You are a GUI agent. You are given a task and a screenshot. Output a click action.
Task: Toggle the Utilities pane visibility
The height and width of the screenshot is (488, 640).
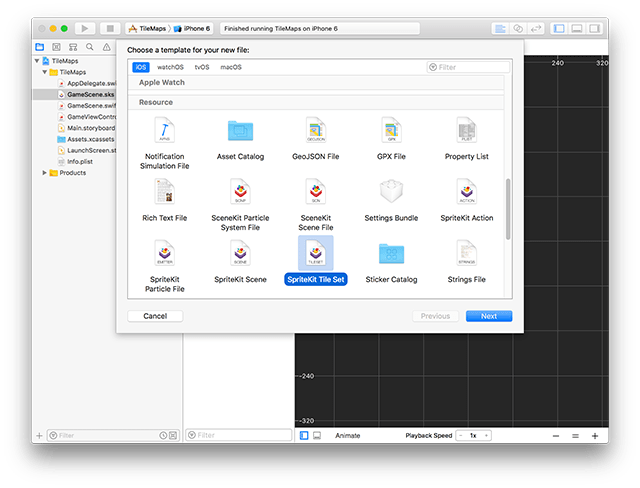click(x=595, y=29)
